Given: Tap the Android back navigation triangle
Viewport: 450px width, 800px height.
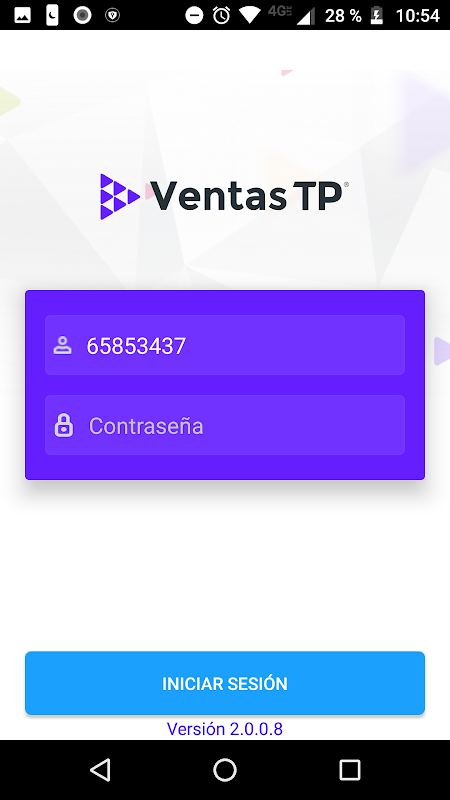Looking at the screenshot, I should [100, 769].
